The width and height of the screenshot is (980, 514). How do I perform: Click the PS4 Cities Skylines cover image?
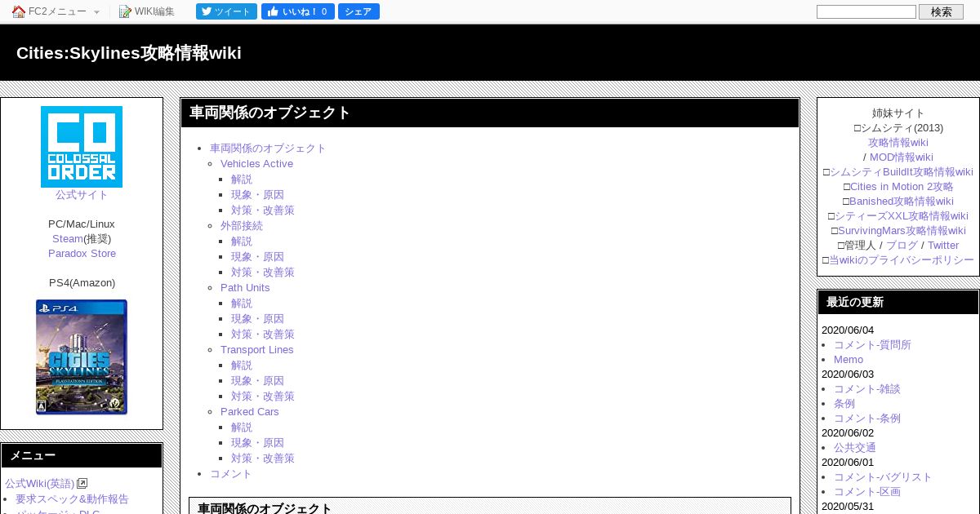(82, 357)
